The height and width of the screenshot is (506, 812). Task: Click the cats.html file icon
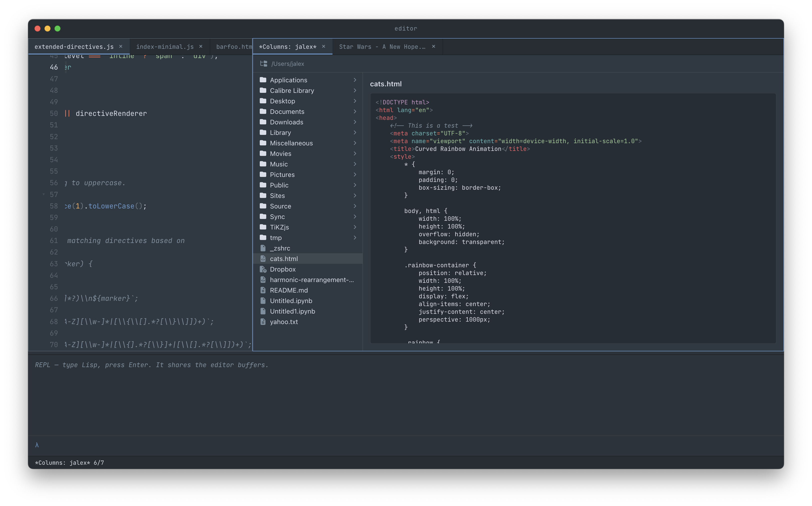point(263,259)
